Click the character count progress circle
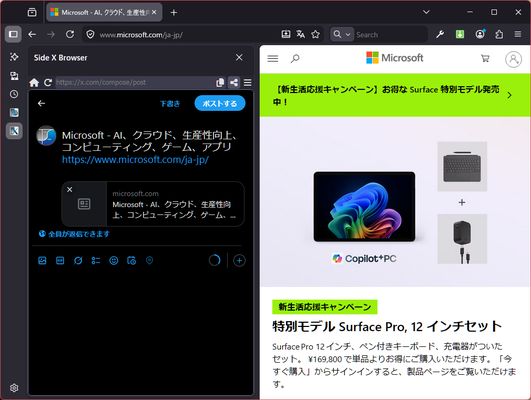This screenshot has width=531, height=400. [214, 260]
